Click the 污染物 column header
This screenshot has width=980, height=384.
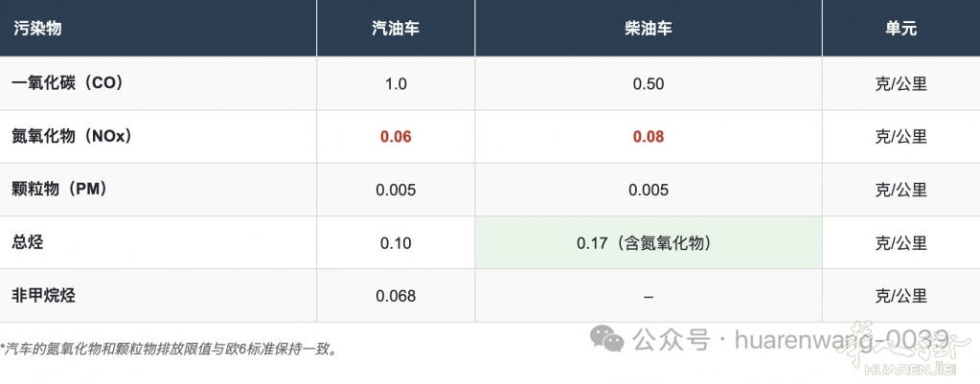pos(37,29)
